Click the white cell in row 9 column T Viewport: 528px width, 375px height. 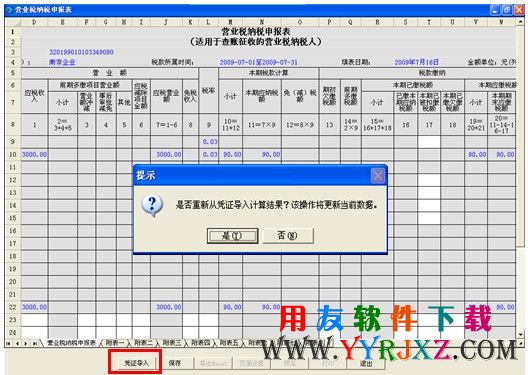click(x=429, y=142)
